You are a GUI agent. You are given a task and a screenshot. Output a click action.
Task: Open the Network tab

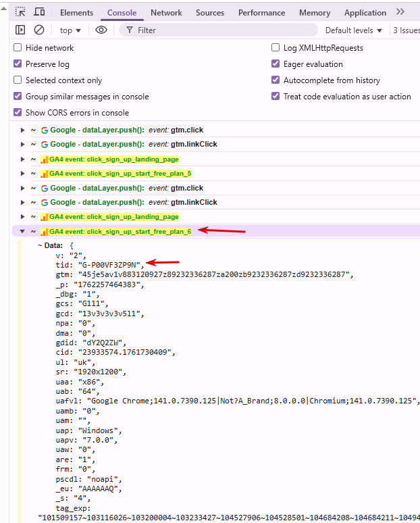(x=166, y=13)
